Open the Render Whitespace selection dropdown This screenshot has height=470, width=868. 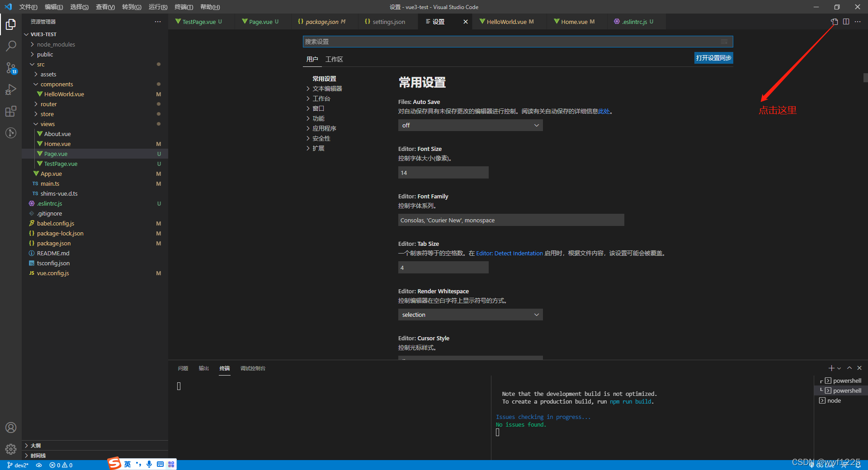[x=470, y=315]
